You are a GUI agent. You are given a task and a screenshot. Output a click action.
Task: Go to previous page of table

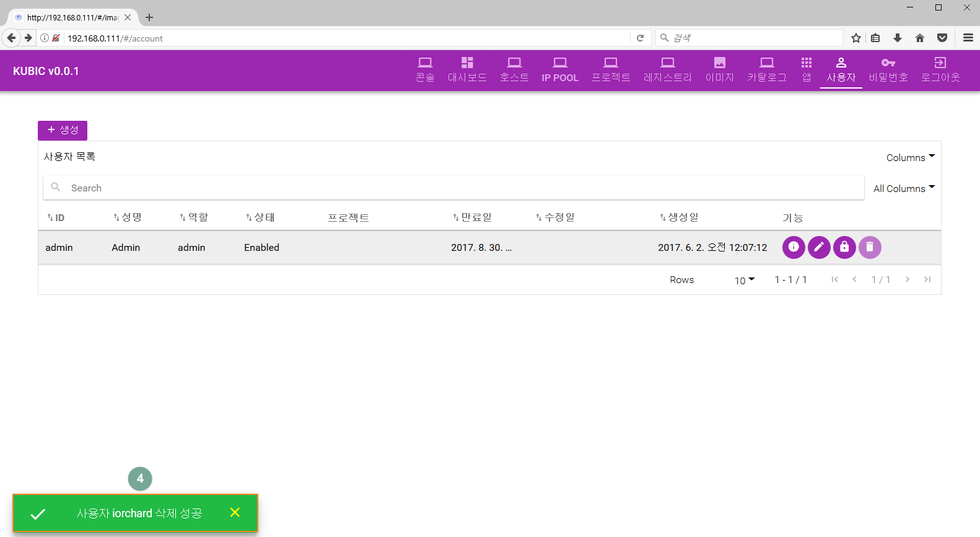tap(854, 279)
